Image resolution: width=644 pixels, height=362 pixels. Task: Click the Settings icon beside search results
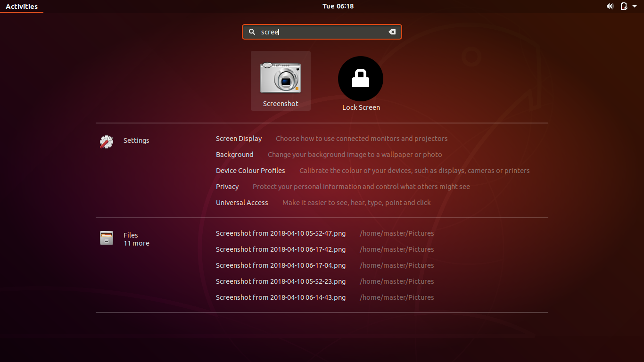107,140
